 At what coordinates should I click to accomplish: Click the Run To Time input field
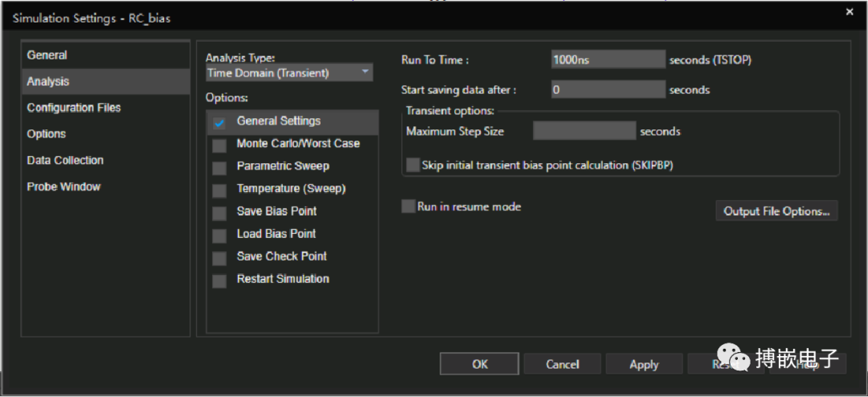click(x=608, y=59)
